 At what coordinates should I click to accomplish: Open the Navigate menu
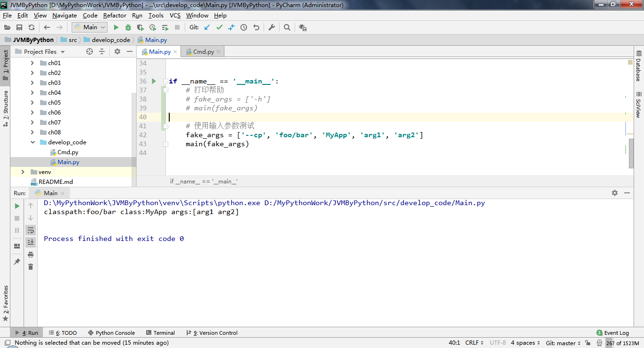[64, 15]
